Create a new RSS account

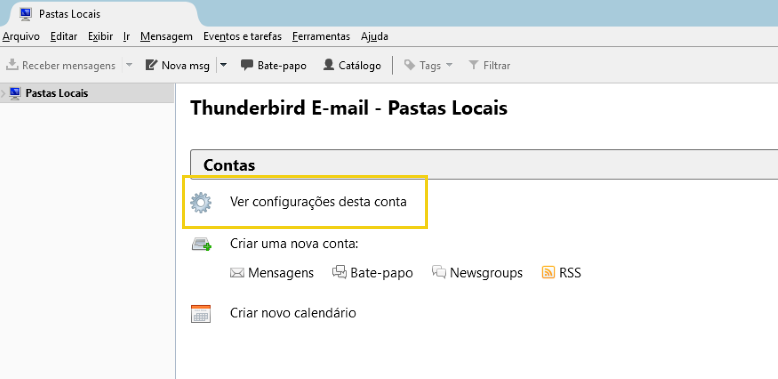(570, 273)
